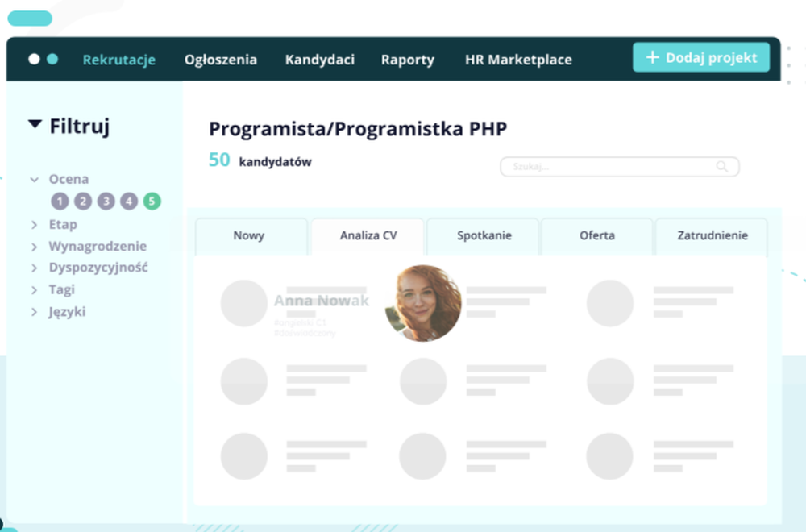Screen dimensions: 806x532
Task: Open the HR Marketplace menu item
Action: click(518, 59)
